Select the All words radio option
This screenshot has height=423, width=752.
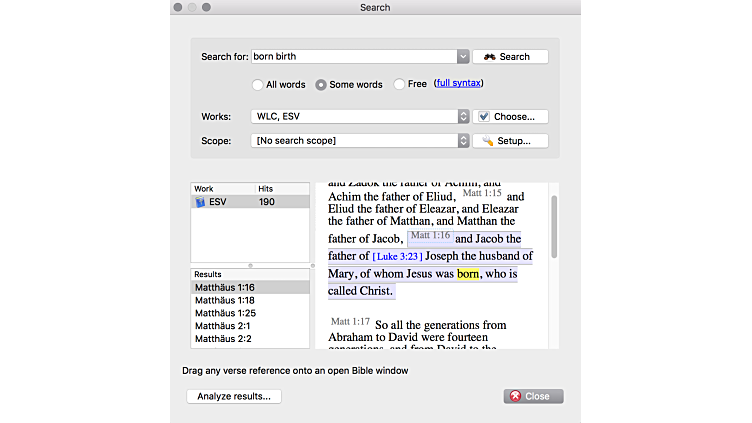[258, 85]
